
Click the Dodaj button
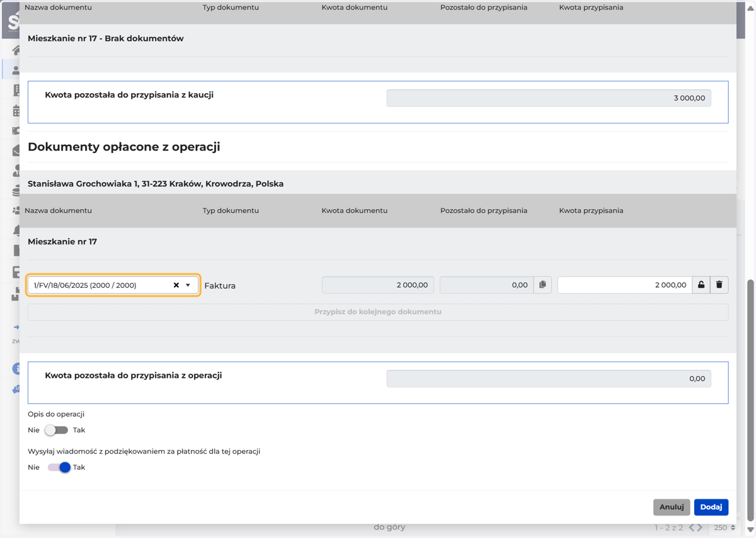(x=711, y=507)
